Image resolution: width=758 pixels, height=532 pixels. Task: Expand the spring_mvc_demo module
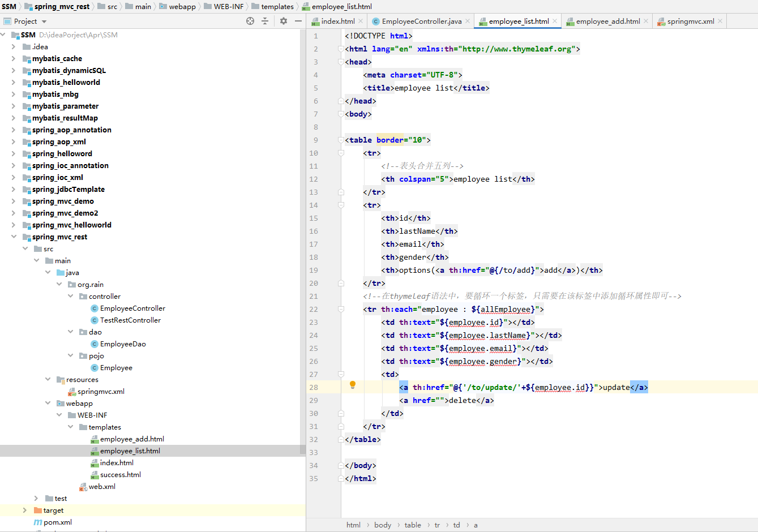pos(14,201)
